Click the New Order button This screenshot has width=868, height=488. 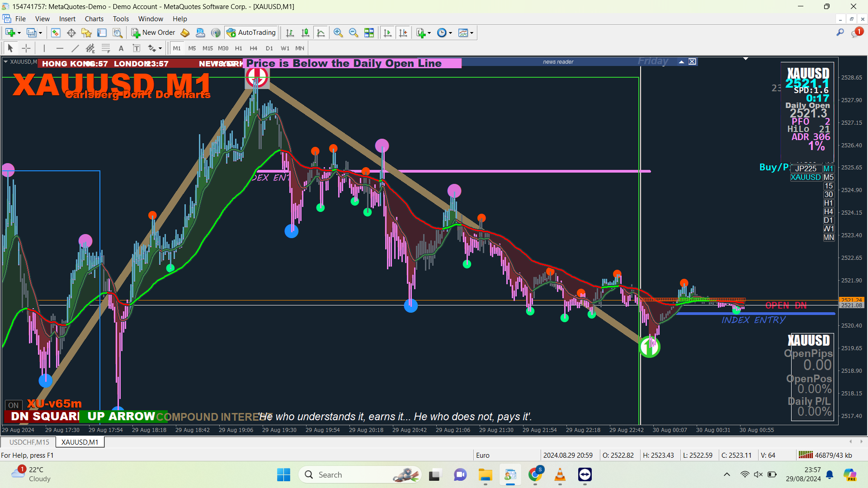point(153,33)
